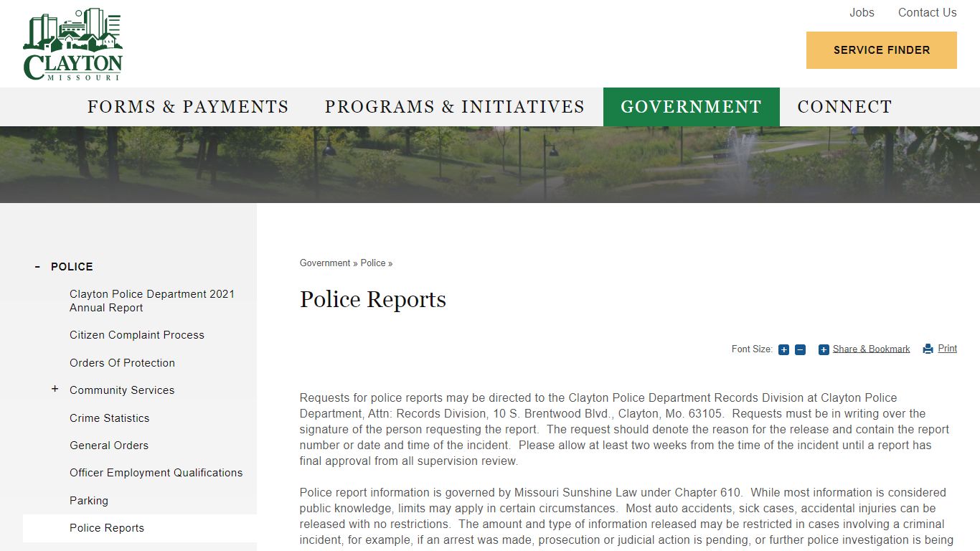Open the Jobs link
Screen dimensions: 980x551
coord(862,12)
